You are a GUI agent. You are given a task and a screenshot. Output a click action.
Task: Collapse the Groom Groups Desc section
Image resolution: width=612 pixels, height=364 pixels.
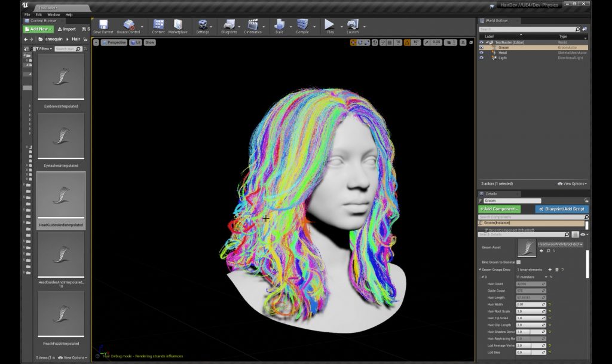tap(479, 270)
